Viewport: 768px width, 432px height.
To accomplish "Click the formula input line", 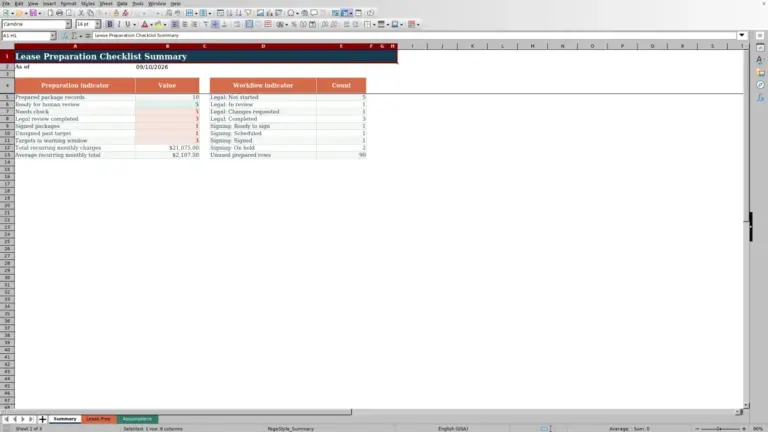I will [414, 35].
